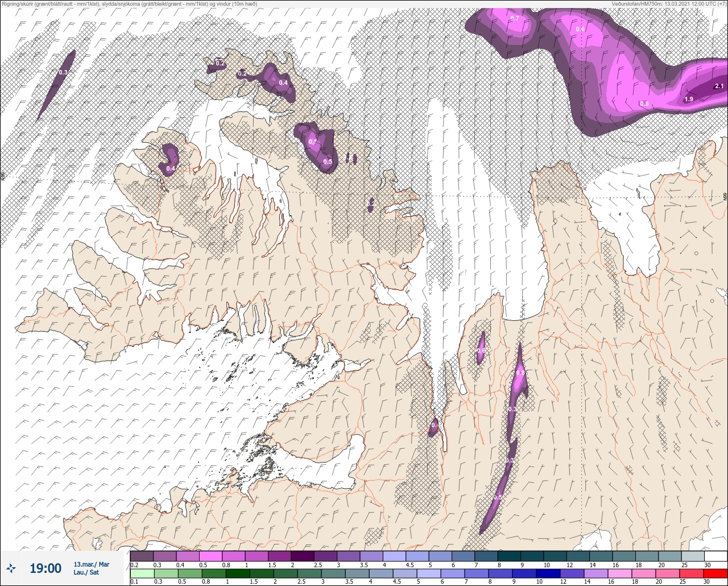Select the 16 swatch in the upper legend row
The image size is (728, 586).
point(624,556)
